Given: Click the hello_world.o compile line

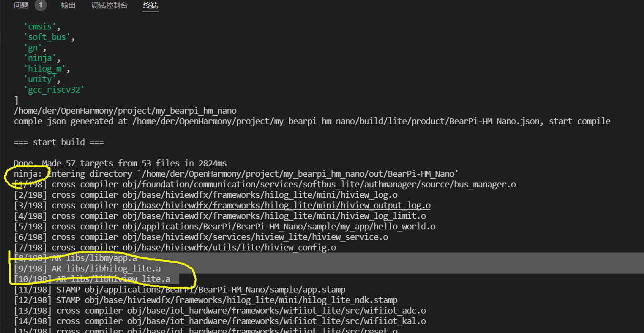Looking at the screenshot, I should tap(225, 226).
